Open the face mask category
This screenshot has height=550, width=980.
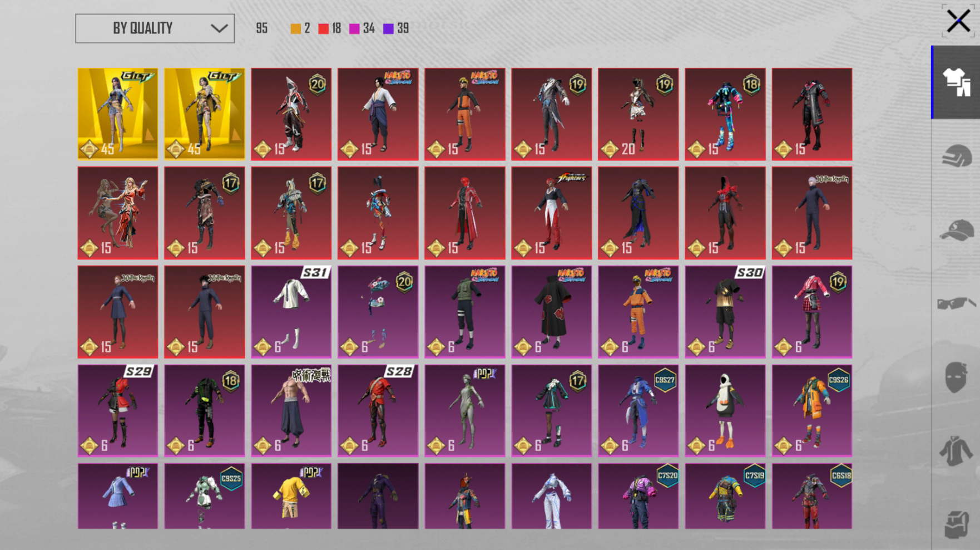(x=956, y=377)
